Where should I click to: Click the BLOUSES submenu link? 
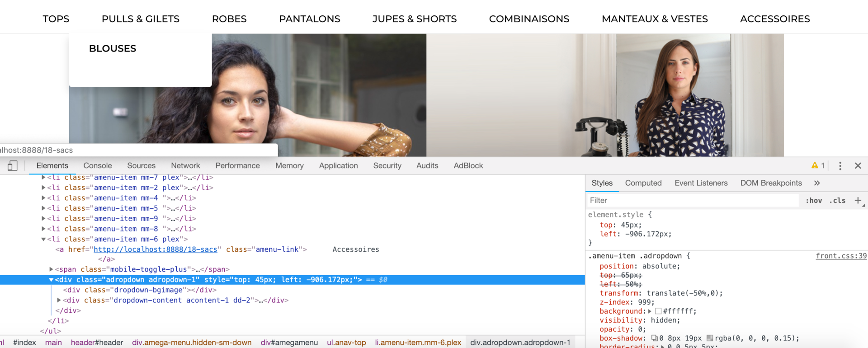(x=113, y=48)
